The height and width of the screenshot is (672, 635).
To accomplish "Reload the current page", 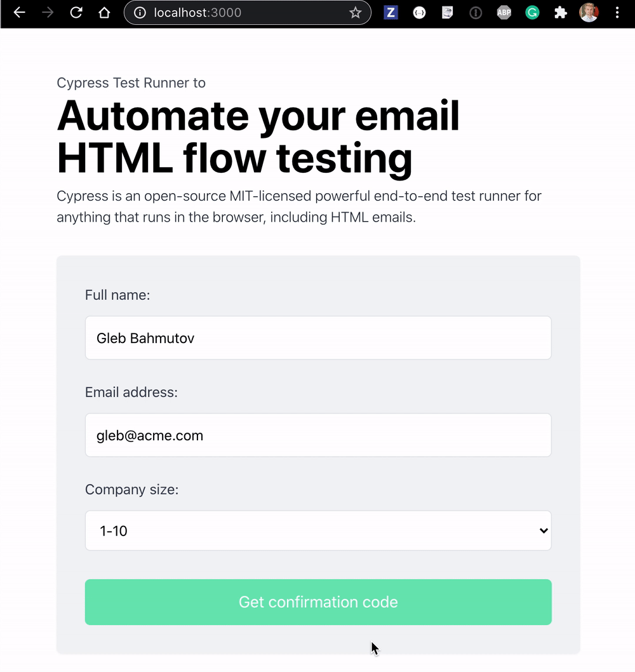I will 76,13.
